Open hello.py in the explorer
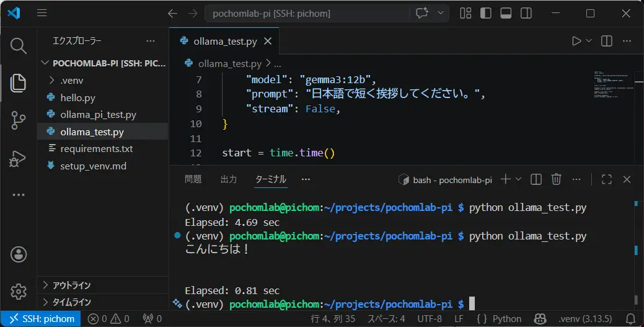644x327 pixels. (104, 97)
